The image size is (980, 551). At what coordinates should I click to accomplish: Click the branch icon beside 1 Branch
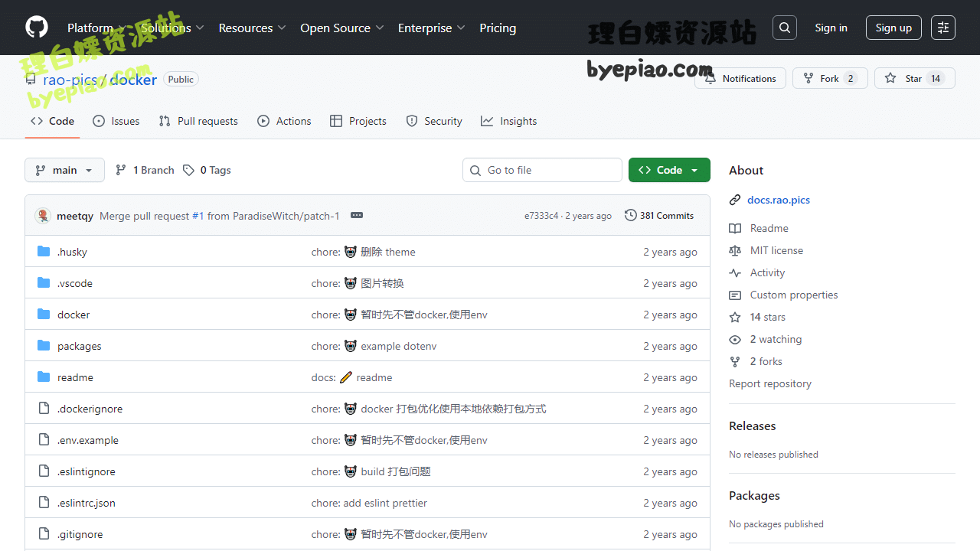pos(121,170)
